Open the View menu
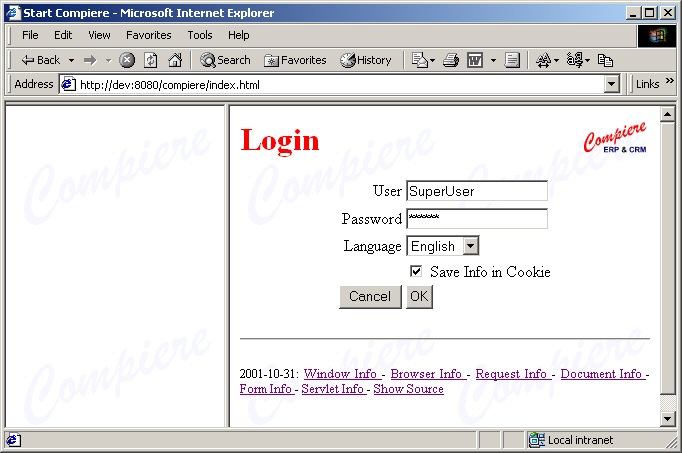Viewport: 682px width, 453px height. click(99, 35)
